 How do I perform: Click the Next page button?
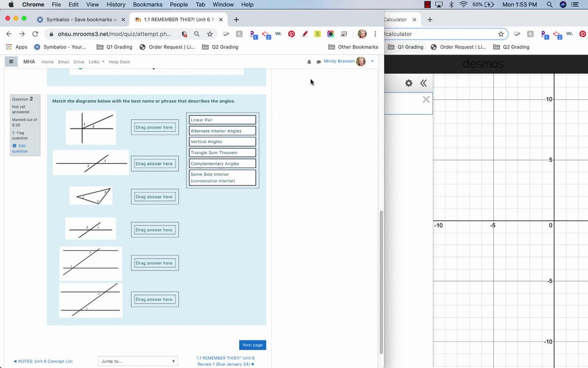[252, 345]
